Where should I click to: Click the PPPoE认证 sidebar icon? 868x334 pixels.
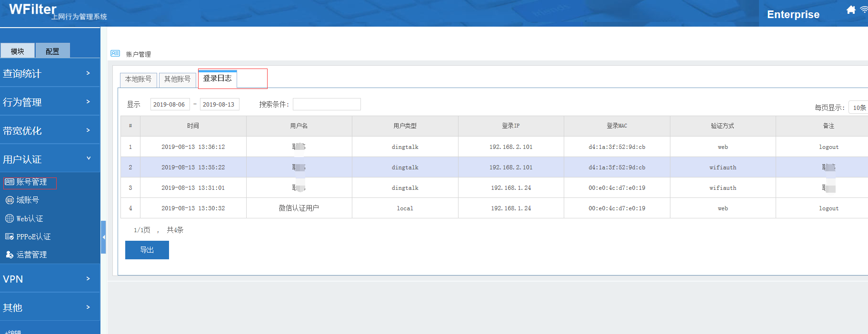[10, 236]
